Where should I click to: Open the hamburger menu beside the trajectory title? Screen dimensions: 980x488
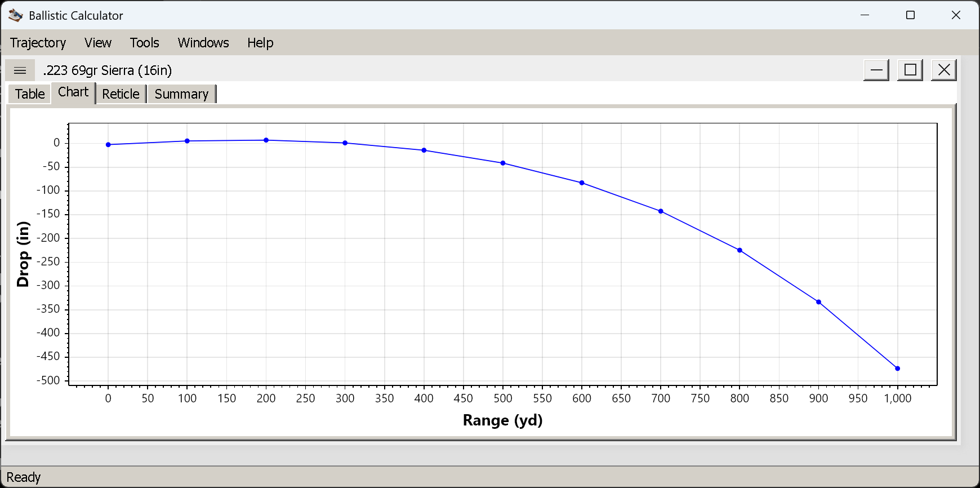pyautogui.click(x=20, y=70)
